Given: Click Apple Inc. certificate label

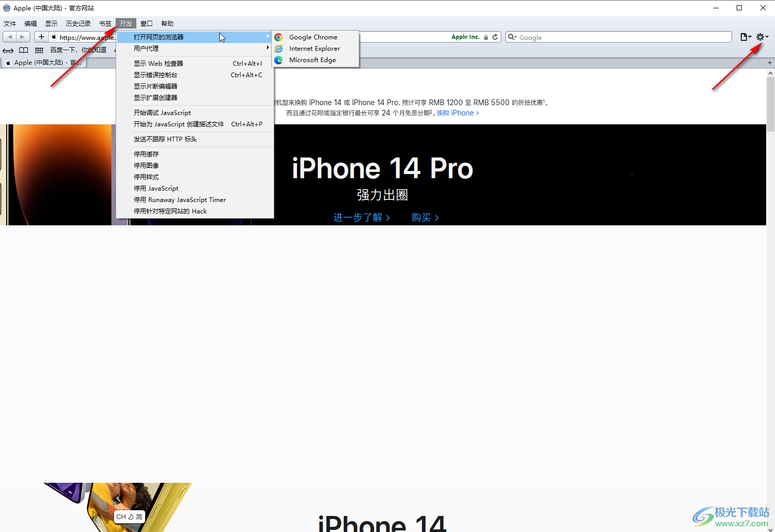Looking at the screenshot, I should [x=466, y=37].
